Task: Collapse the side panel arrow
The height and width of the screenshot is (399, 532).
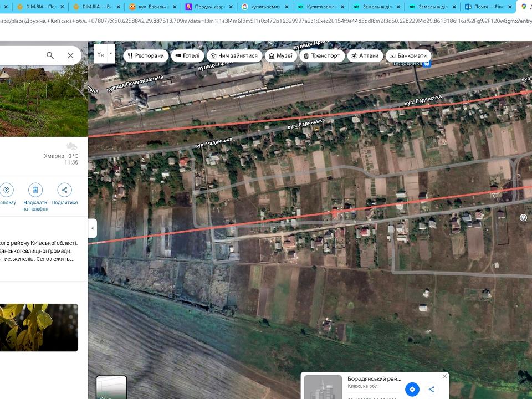Action: tap(93, 228)
